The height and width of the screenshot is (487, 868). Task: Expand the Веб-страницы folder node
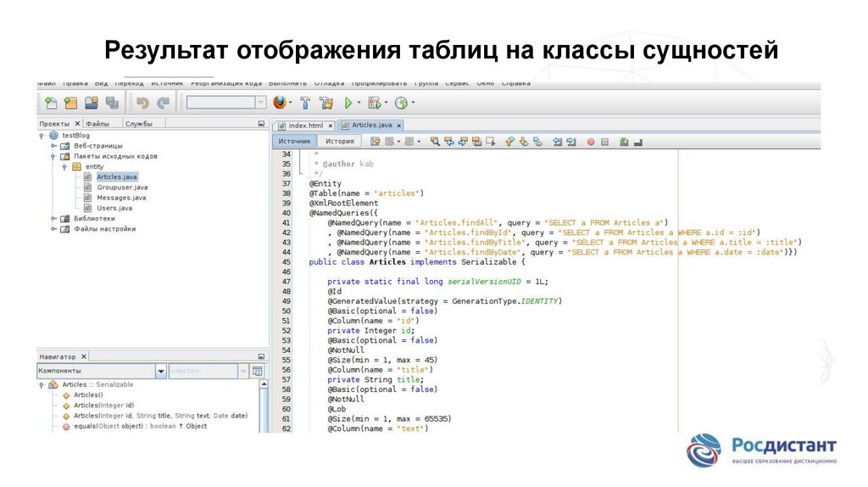point(53,146)
